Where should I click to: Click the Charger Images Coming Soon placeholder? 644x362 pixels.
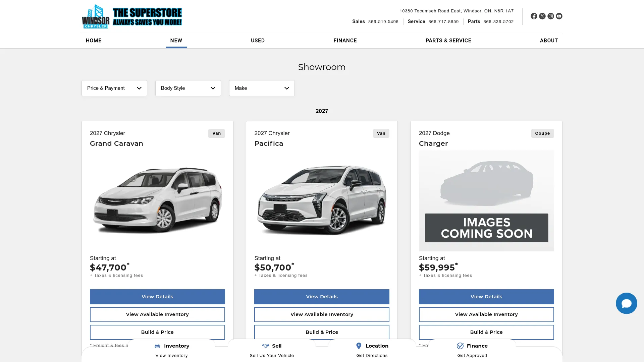[486, 200]
